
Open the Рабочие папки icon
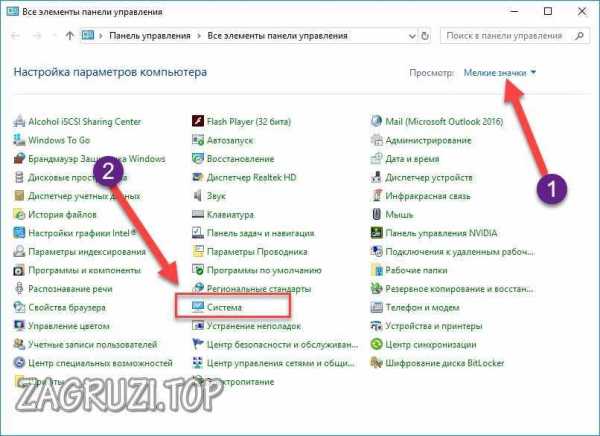click(x=377, y=270)
